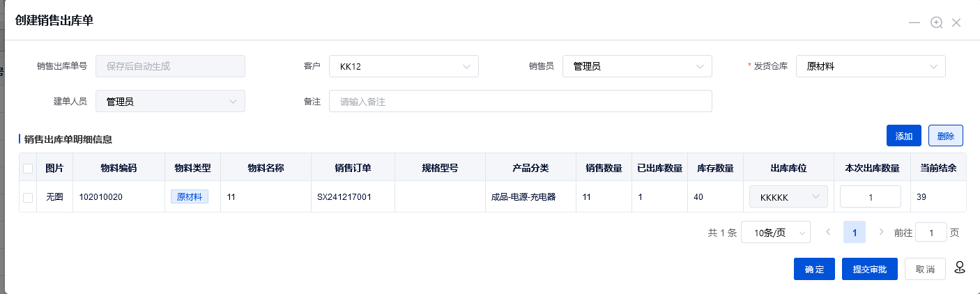Click the 备注 remarks input field
This screenshot has width=980, height=294.
tap(520, 101)
